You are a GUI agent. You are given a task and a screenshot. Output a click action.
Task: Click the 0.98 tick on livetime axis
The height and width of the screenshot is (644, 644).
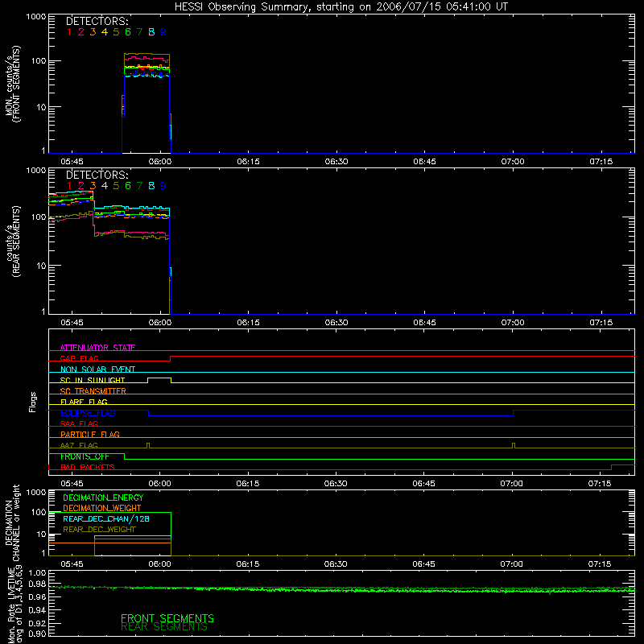pos(37,584)
